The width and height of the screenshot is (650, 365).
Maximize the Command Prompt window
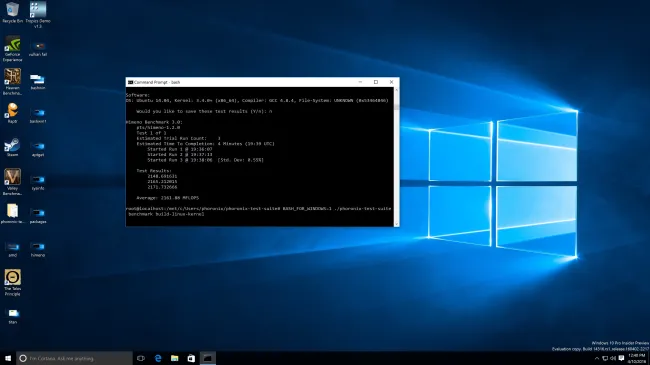[x=376, y=82]
